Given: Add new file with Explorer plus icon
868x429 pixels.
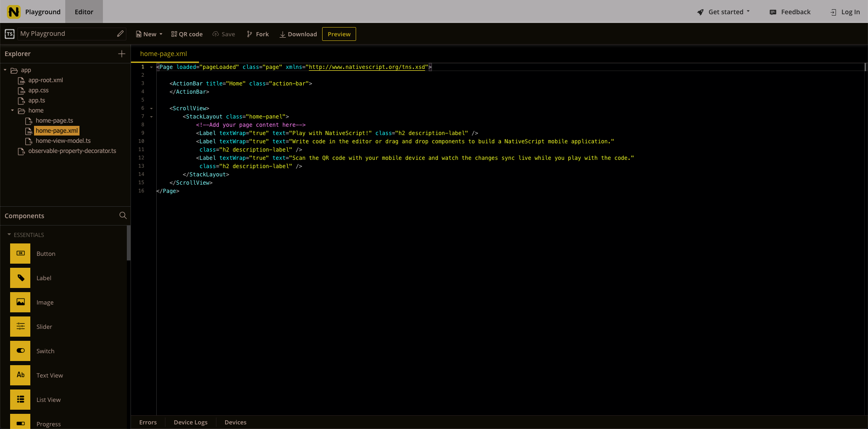Looking at the screenshot, I should [x=122, y=54].
